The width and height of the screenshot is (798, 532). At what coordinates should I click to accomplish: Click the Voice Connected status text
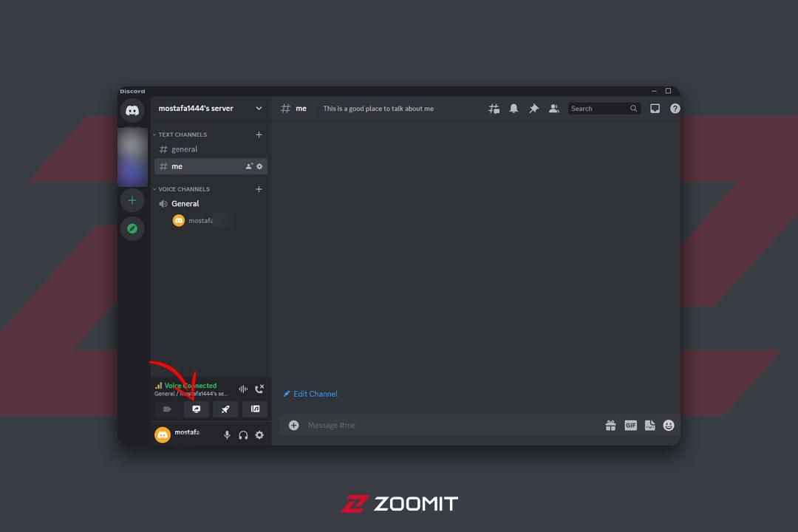191,386
